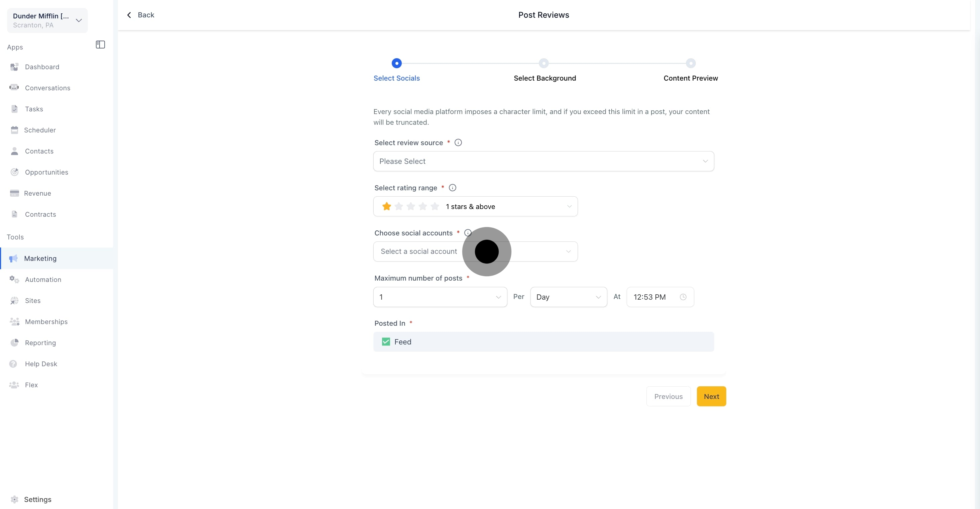Click the yellow Next button

pyautogui.click(x=711, y=396)
